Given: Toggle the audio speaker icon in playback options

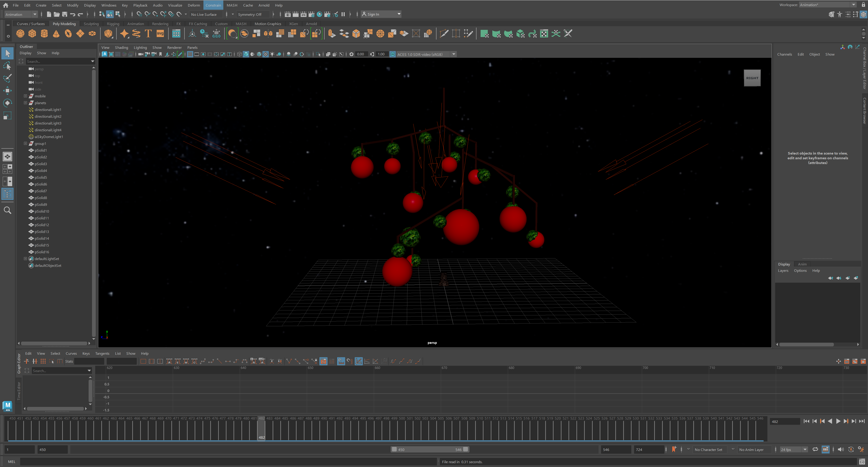Looking at the screenshot, I should 841,450.
